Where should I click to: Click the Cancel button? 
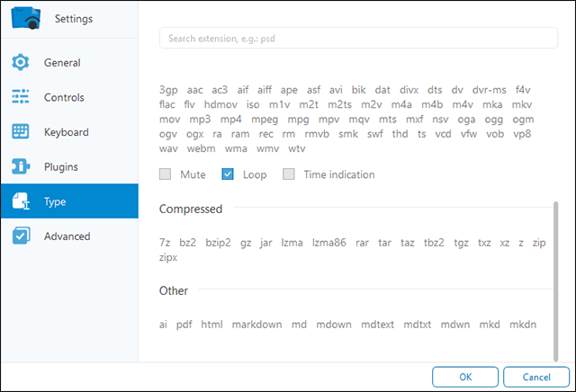535,377
